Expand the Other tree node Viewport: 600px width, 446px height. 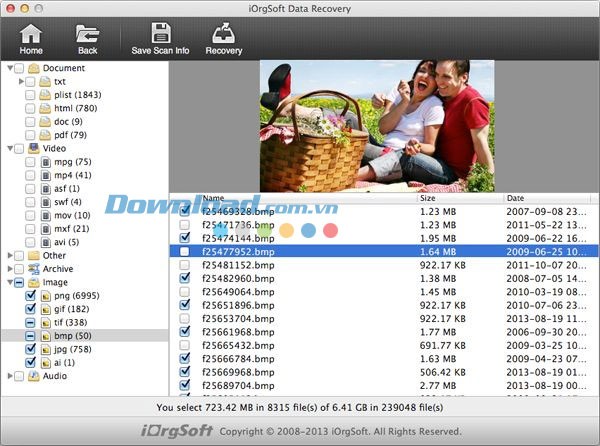pos(10,256)
